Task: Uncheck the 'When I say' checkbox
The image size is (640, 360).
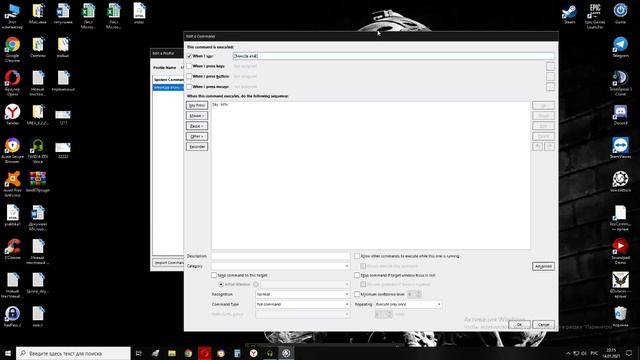Action: coord(189,56)
